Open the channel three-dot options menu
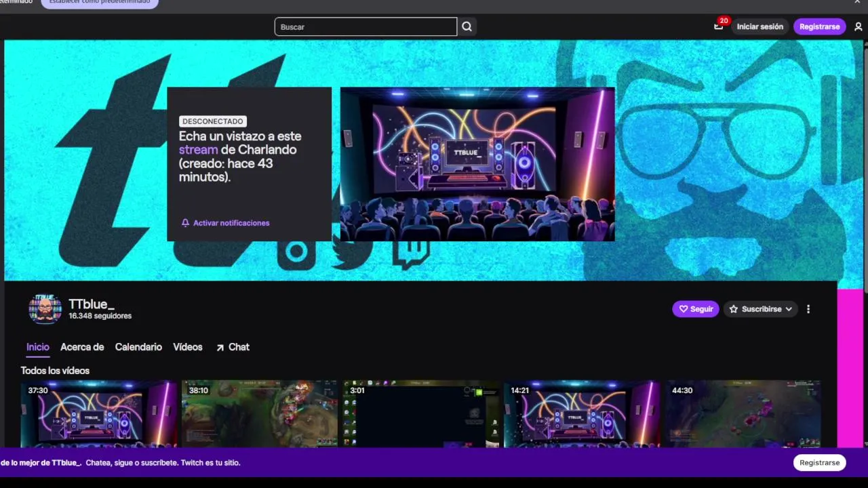868x488 pixels. click(x=808, y=309)
